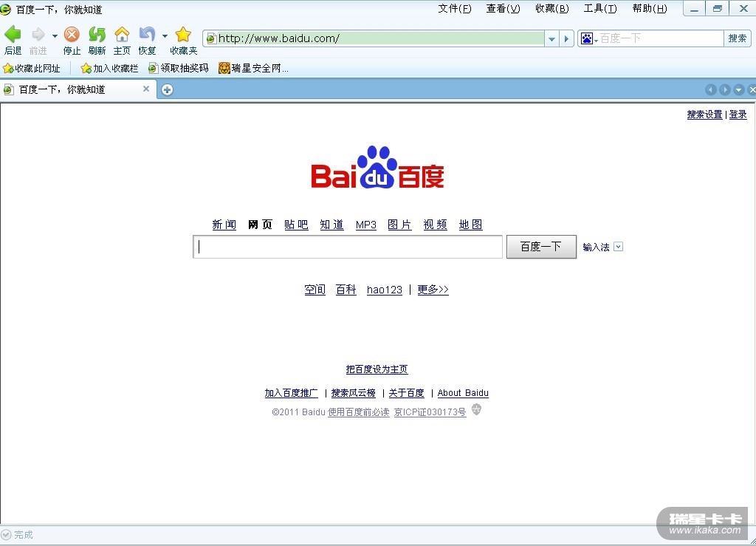Switch to 新闻 search category
This screenshot has width=756, height=546.
(224, 225)
